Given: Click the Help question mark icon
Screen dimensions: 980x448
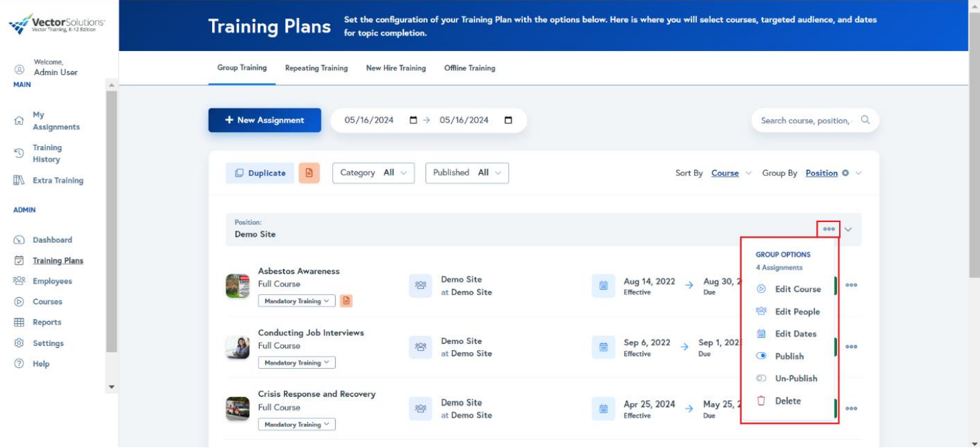Looking at the screenshot, I should pyautogui.click(x=42, y=363).
